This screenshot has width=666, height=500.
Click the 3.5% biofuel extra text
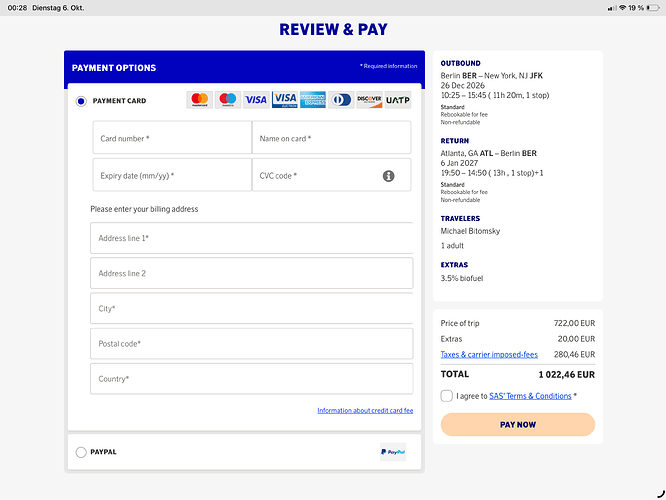point(462,278)
